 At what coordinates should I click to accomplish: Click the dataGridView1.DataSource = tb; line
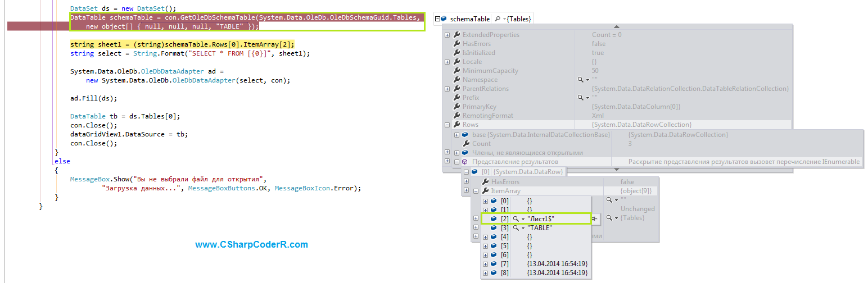point(129,134)
